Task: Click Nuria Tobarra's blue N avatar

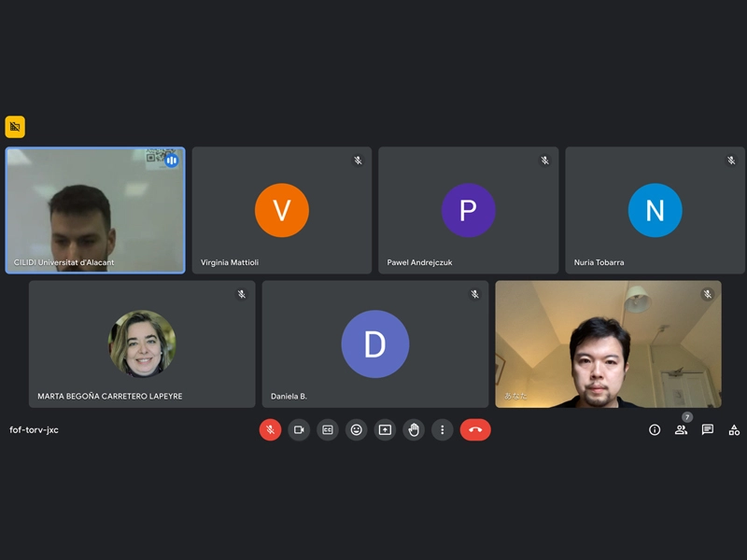Action: tap(655, 210)
